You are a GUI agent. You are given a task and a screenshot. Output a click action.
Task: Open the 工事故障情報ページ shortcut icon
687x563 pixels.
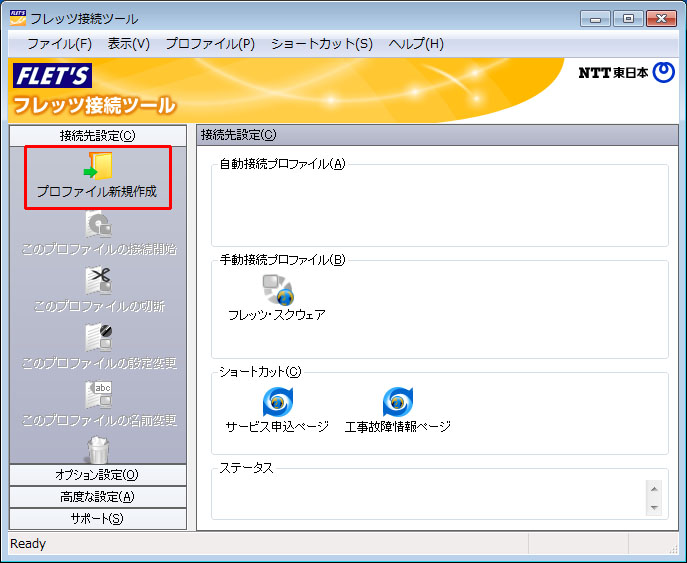point(398,401)
